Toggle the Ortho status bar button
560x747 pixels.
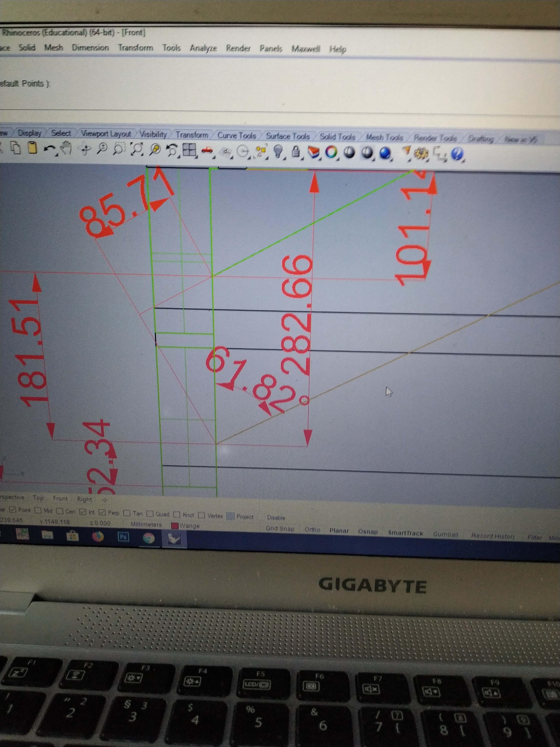(x=312, y=529)
